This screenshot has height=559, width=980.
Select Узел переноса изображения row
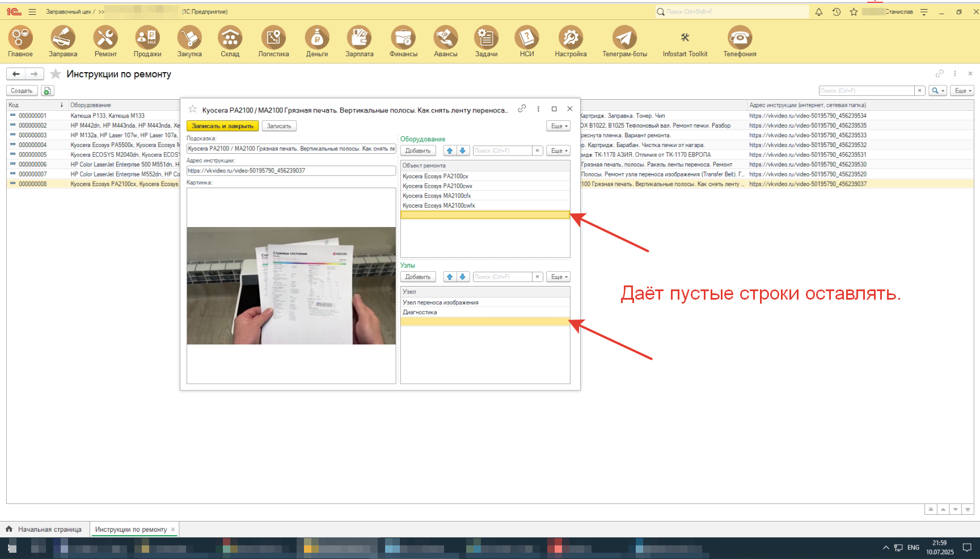tap(485, 302)
